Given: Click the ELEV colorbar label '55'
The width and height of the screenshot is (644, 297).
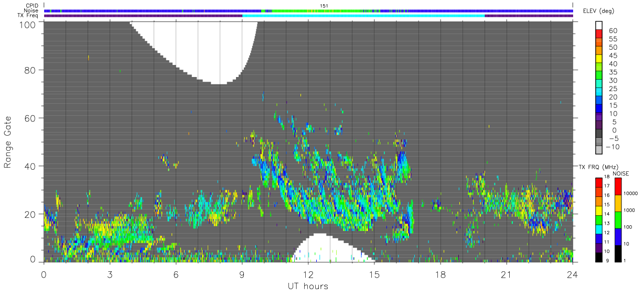Looking at the screenshot, I should (613, 39).
